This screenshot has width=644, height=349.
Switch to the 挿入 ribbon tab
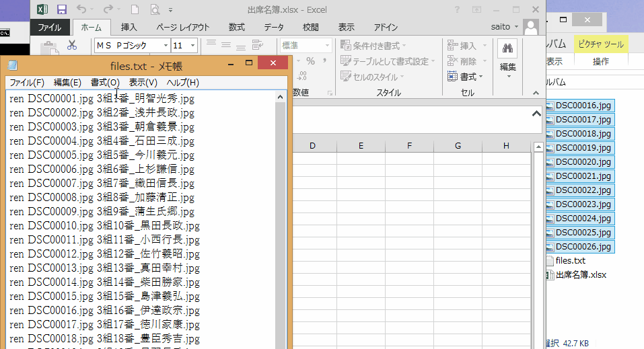pyautogui.click(x=129, y=27)
